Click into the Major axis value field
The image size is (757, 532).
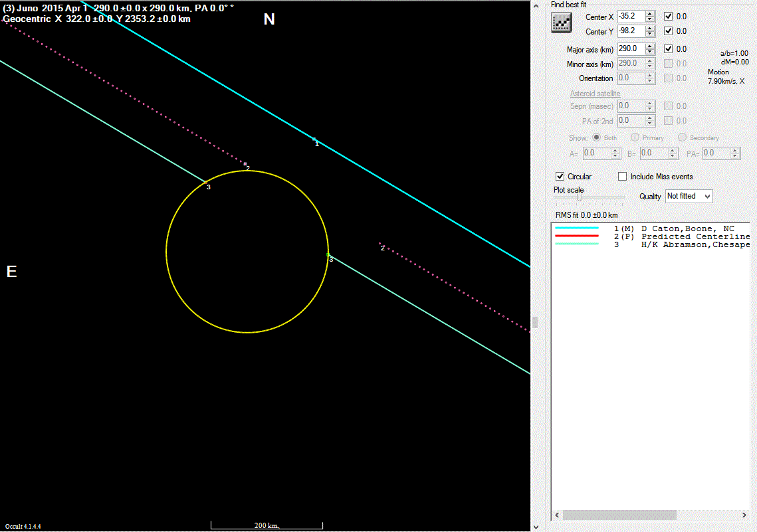click(630, 48)
